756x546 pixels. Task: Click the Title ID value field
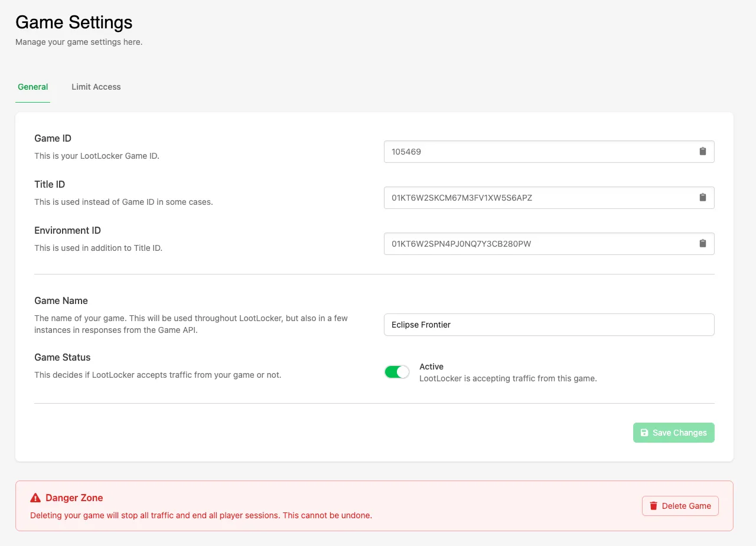[x=549, y=198]
